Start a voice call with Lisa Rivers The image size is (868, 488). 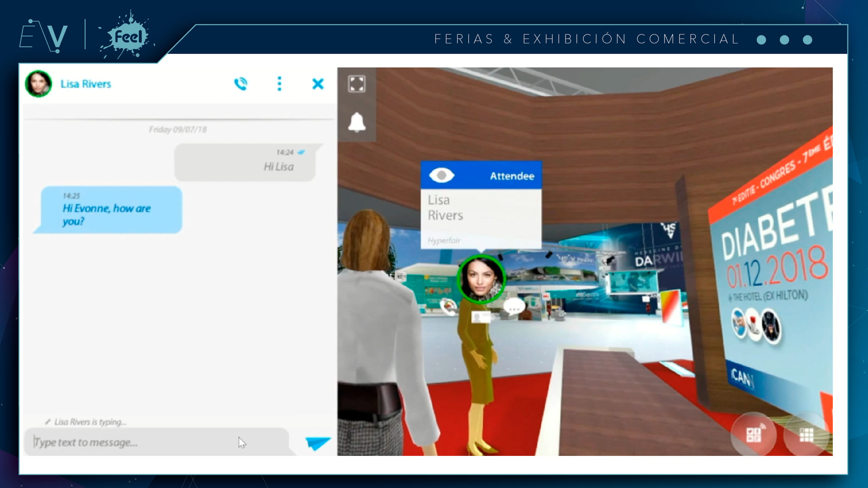click(x=241, y=84)
